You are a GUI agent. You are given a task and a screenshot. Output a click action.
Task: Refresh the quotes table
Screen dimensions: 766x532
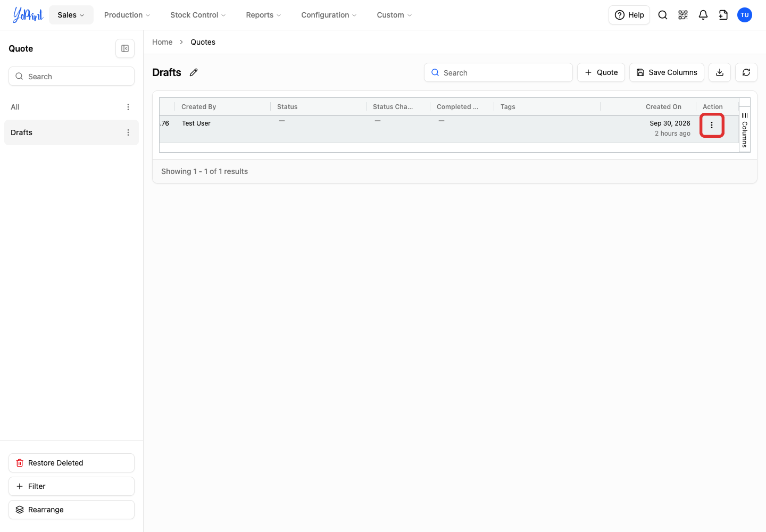click(746, 72)
